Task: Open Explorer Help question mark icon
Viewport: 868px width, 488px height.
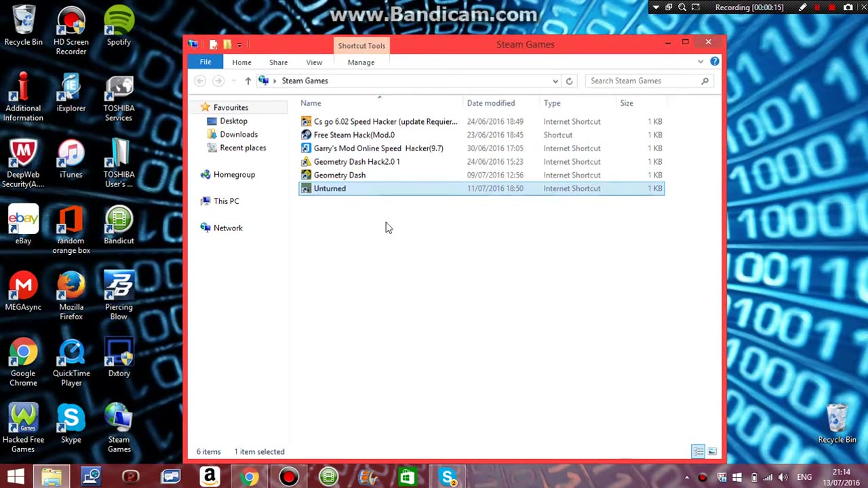Action: (x=714, y=62)
